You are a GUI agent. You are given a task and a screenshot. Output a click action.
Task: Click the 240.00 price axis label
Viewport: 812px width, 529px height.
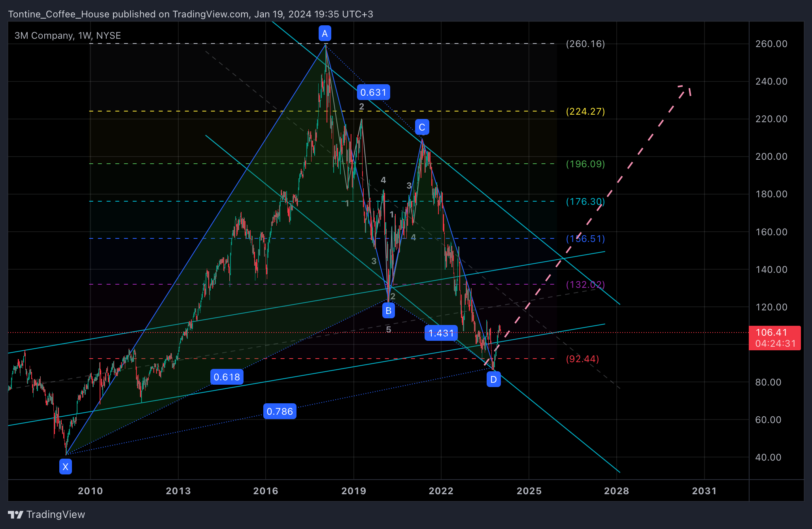pos(771,81)
